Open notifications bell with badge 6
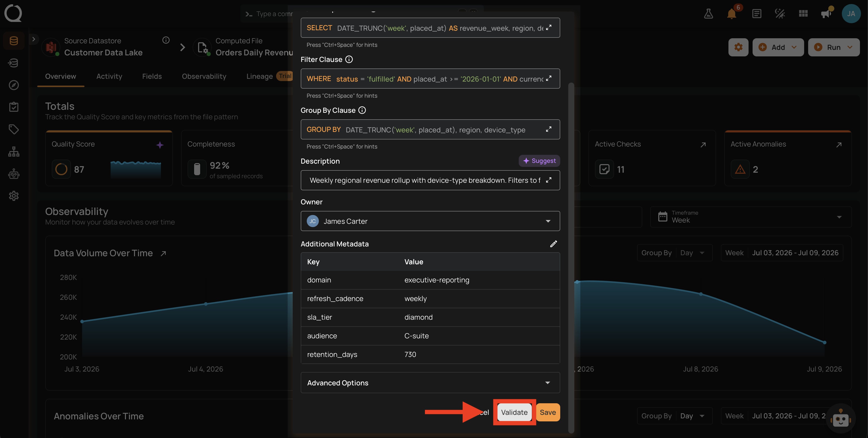This screenshot has height=438, width=868. (731, 14)
